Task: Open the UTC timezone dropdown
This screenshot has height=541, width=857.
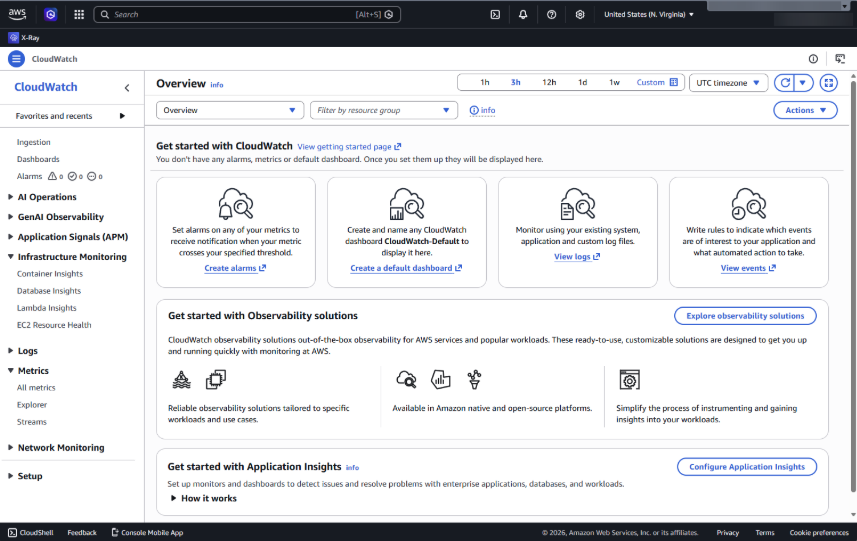Action: click(729, 83)
